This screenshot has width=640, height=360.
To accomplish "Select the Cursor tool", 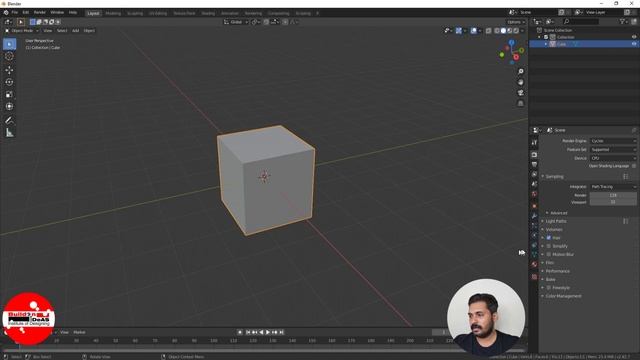I will [x=9, y=56].
